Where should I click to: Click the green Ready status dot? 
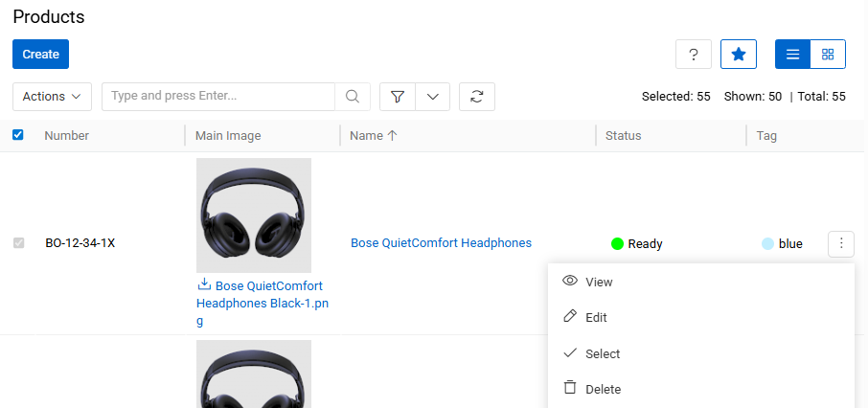tap(617, 243)
